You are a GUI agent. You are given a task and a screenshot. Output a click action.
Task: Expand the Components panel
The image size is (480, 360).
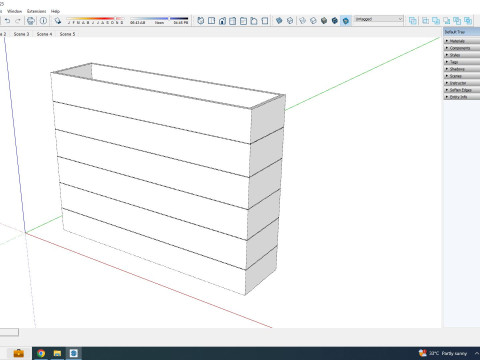[x=462, y=48]
